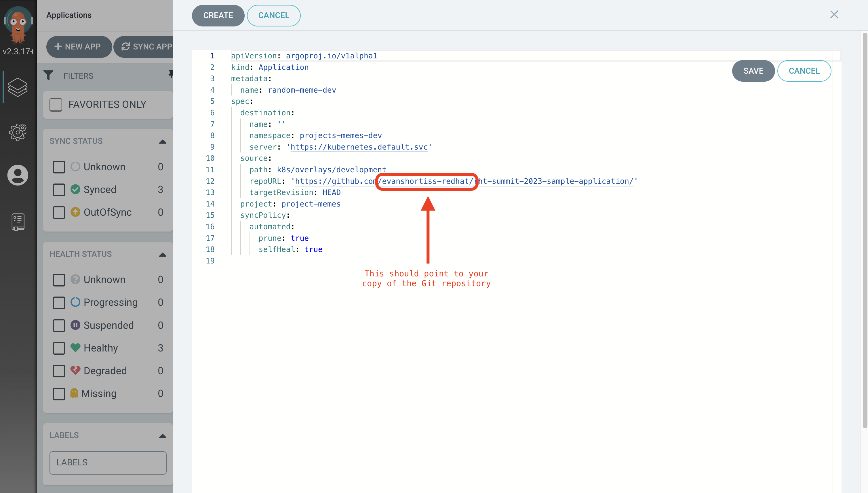
Task: Click the CREATE button to submit
Action: click(218, 15)
